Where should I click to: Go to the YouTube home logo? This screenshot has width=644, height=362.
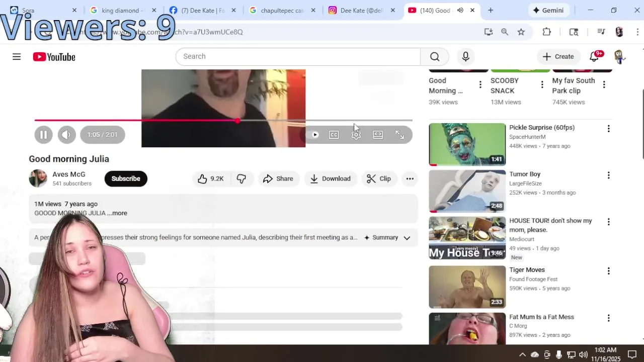click(x=54, y=57)
